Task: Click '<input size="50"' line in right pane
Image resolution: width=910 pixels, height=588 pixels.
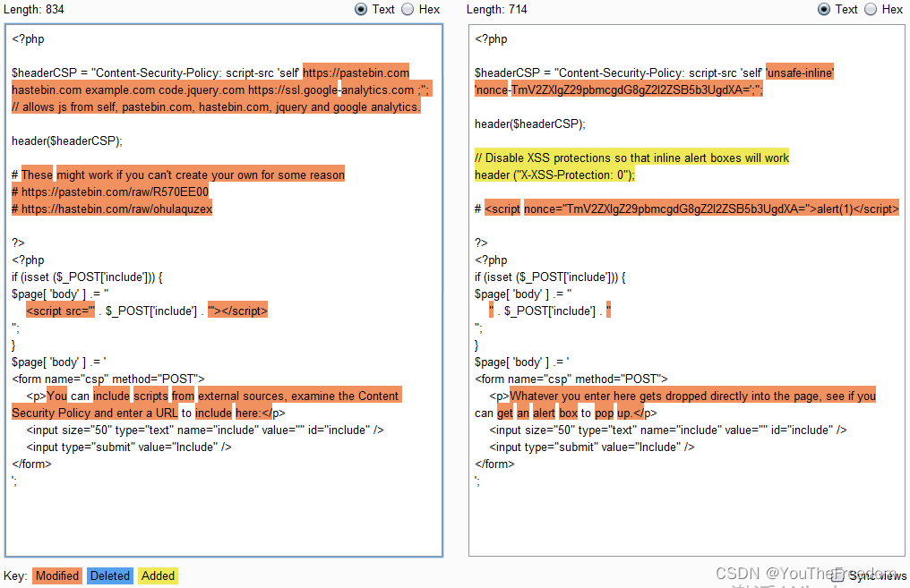Action: [x=668, y=430]
